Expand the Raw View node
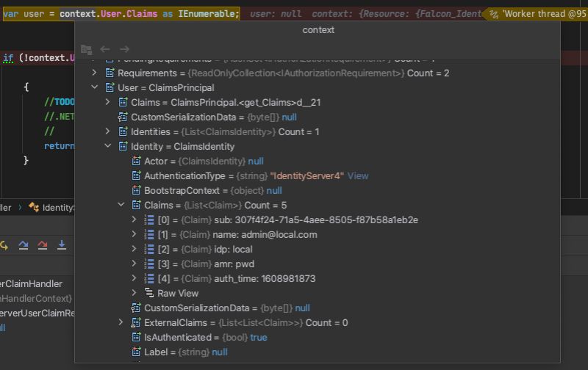Viewport: 588px width, 370px height. (x=135, y=293)
